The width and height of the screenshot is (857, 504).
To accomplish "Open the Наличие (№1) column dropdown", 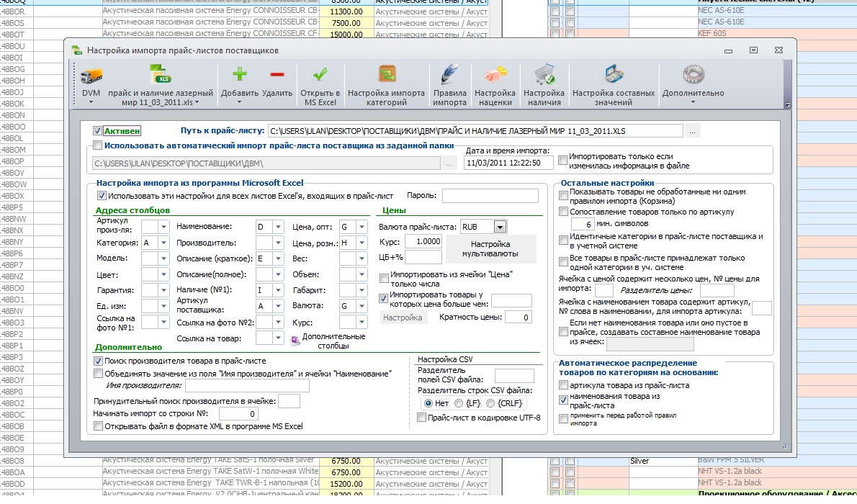I will coord(278,290).
